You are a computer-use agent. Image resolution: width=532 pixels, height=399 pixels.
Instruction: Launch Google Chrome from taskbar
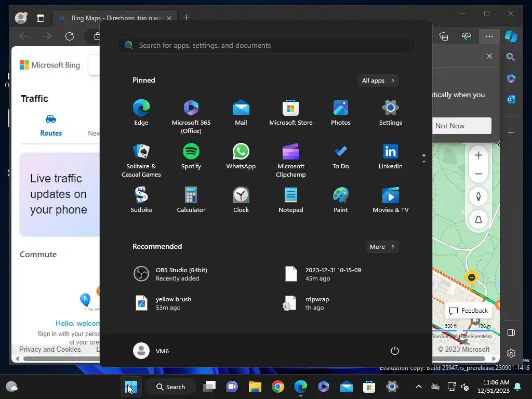[x=278, y=387]
